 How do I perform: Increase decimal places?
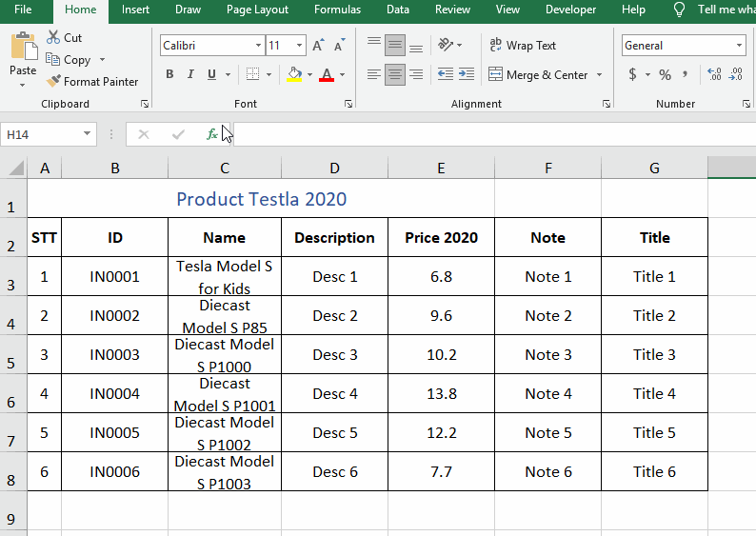pos(714,74)
